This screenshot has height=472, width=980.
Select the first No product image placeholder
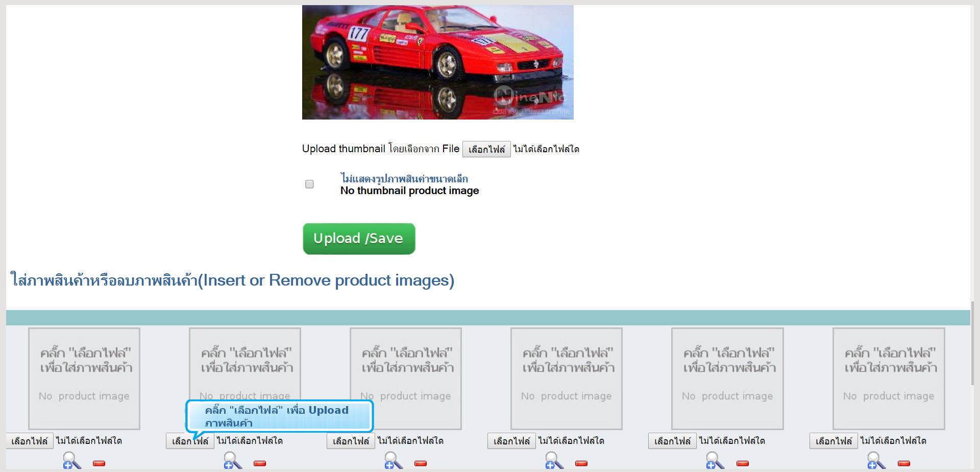[84, 379]
